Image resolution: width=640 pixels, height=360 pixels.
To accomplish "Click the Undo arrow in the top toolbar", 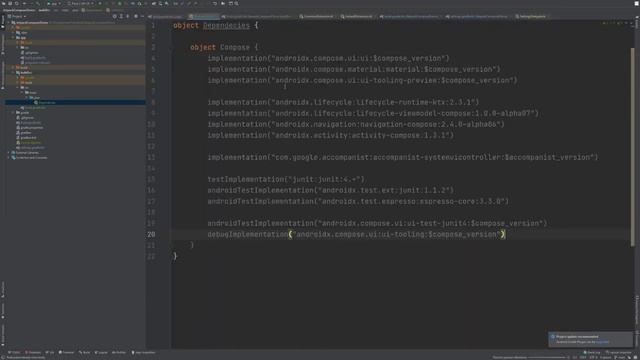I will pyautogui.click(x=214, y=3).
